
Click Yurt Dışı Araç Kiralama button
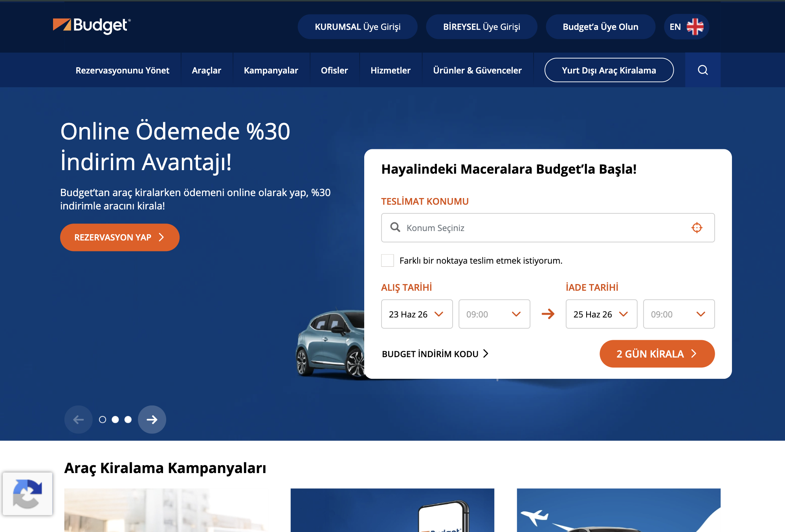tap(609, 70)
